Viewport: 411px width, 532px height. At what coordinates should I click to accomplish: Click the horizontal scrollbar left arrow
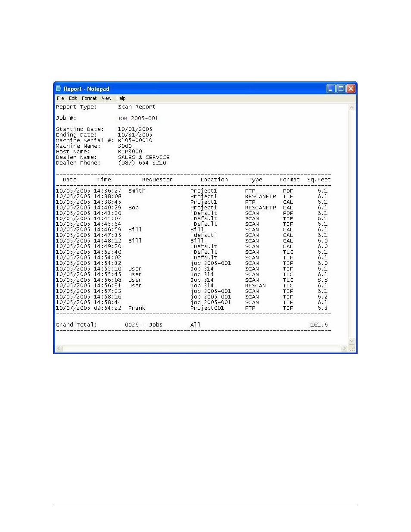(59, 348)
